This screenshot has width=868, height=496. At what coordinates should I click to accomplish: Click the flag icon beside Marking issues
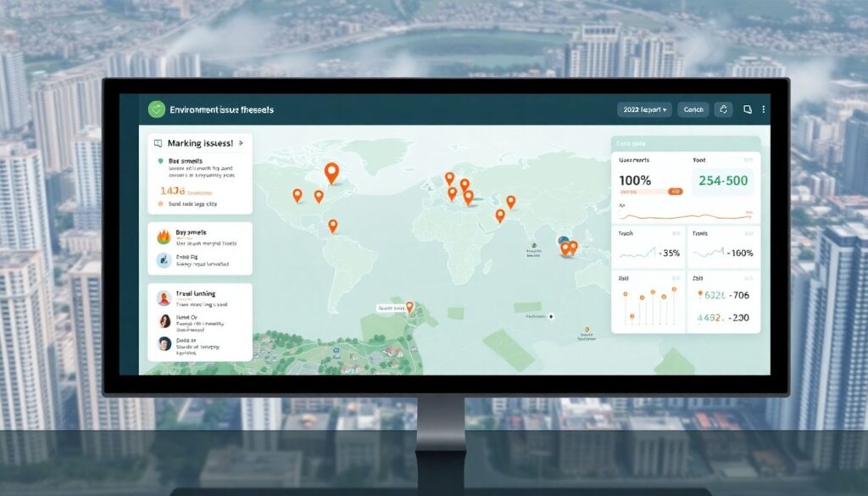pos(157,144)
